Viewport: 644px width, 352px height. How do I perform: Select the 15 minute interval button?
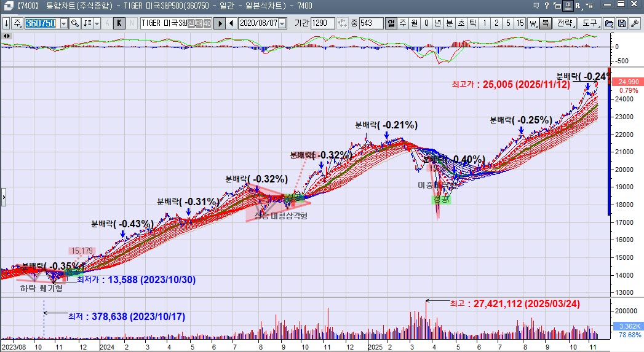(x=520, y=23)
